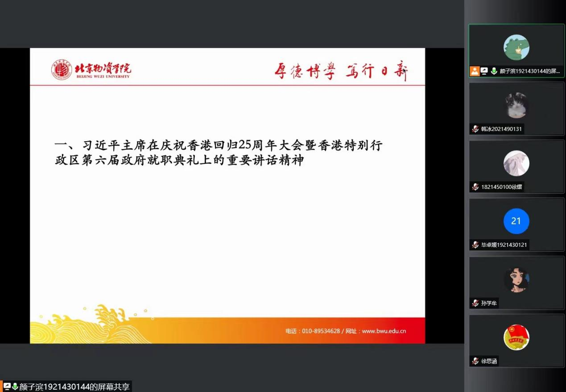Image resolution: width=566 pixels, height=392 pixels.
Task: Select the crocodile avatar of 颜子滨
Action: coord(516,47)
